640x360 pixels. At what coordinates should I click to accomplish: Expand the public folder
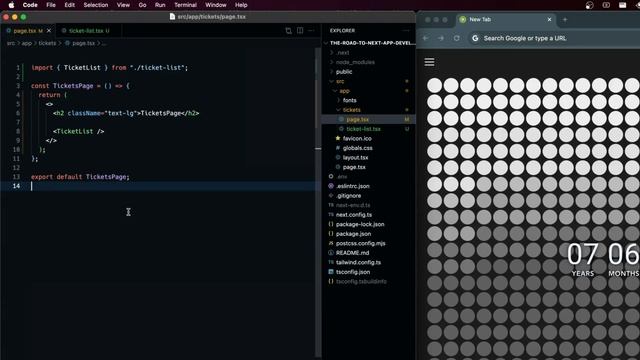tap(369, 71)
